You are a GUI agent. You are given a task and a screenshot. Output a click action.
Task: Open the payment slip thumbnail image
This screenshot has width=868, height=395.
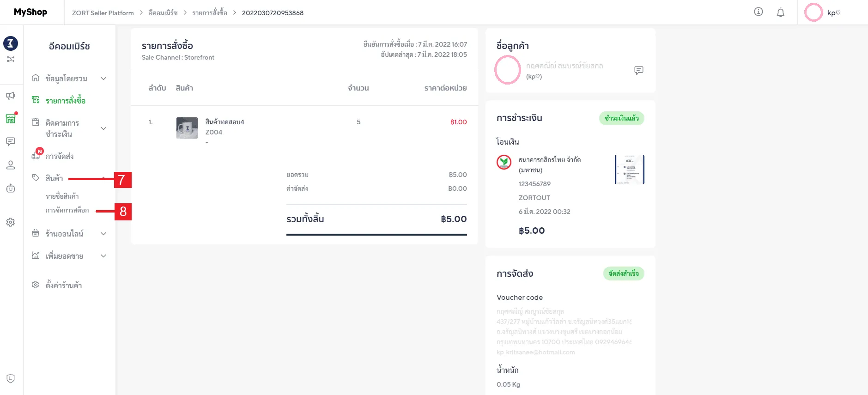tap(629, 170)
